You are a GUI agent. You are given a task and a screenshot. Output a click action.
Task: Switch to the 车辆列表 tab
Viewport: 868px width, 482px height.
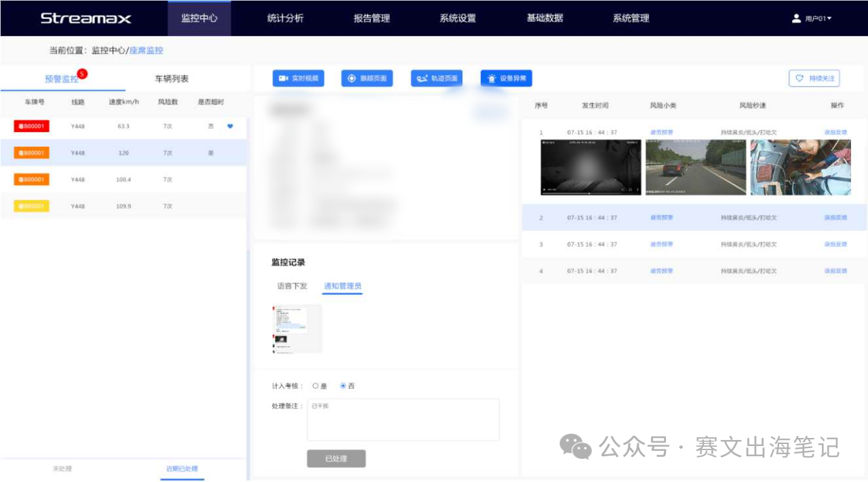172,79
